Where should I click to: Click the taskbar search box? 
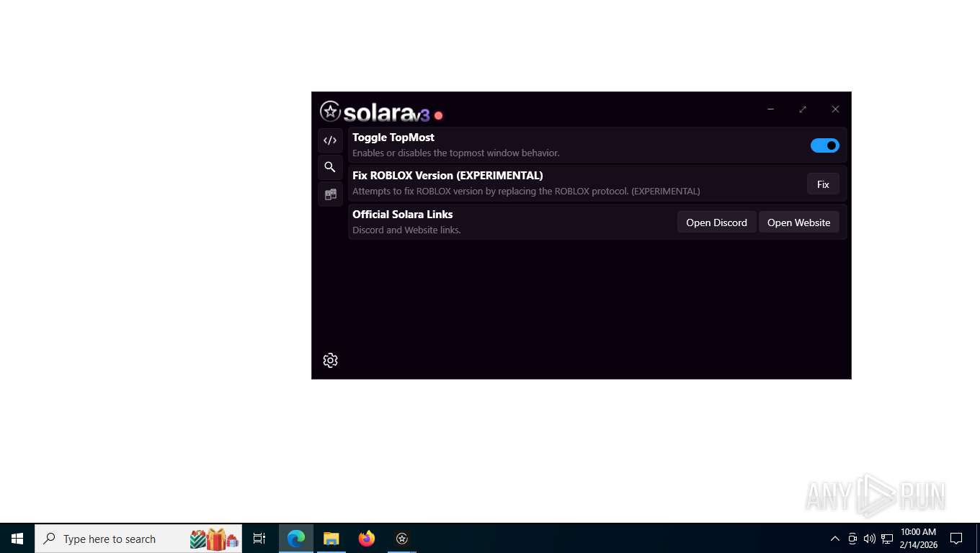(138, 539)
